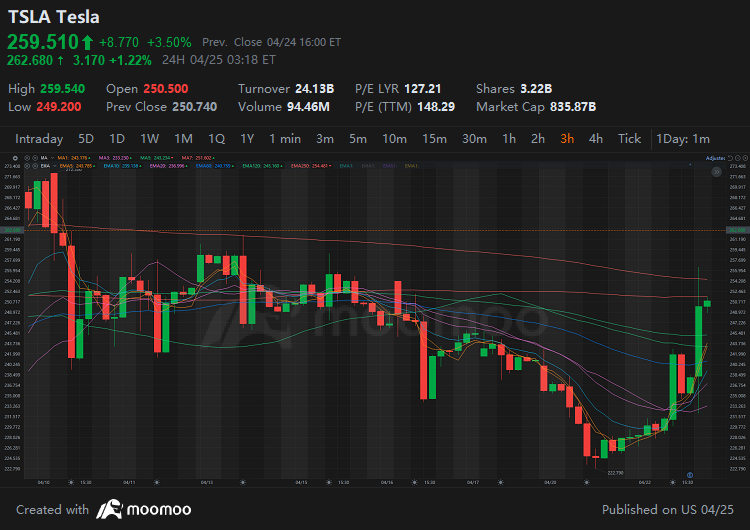The image size is (750, 530).
Task: Click the rightmost circular icon beside Adjusted
Action: tap(745, 158)
